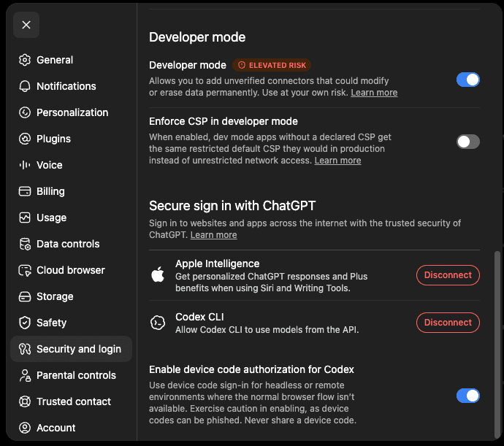Viewport: 504px width, 446px height.
Task: Open the Cloud browser section
Action: coord(71,270)
